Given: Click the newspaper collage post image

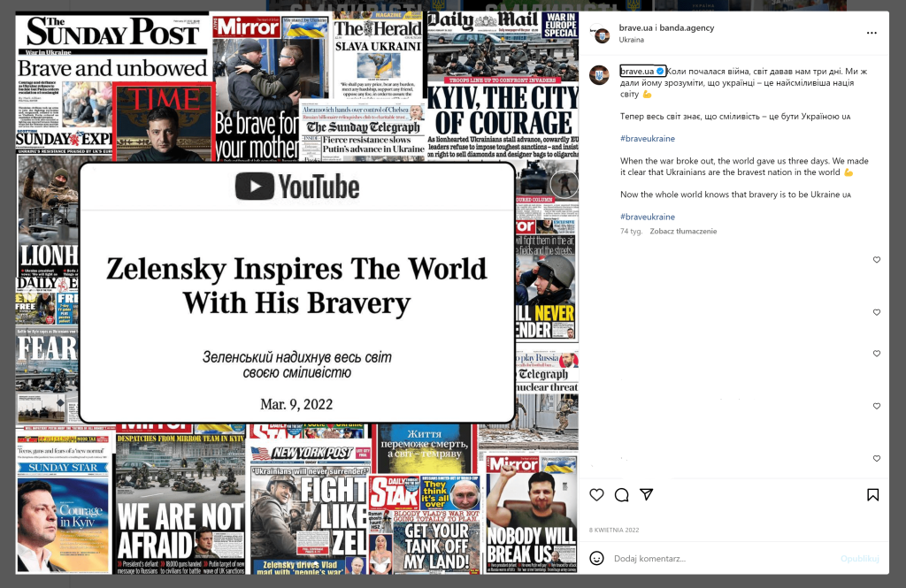Looking at the screenshot, I should [297, 293].
